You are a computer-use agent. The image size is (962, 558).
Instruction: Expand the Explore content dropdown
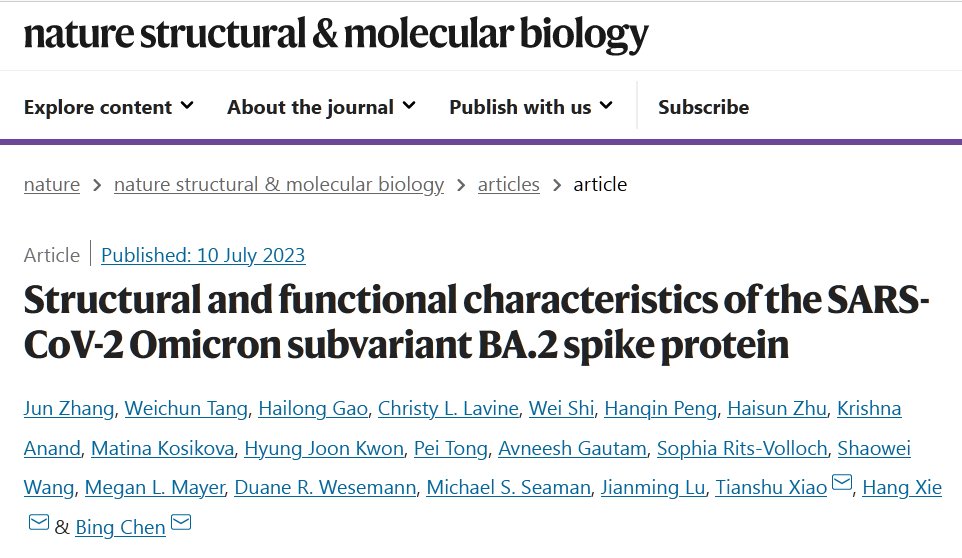(108, 107)
